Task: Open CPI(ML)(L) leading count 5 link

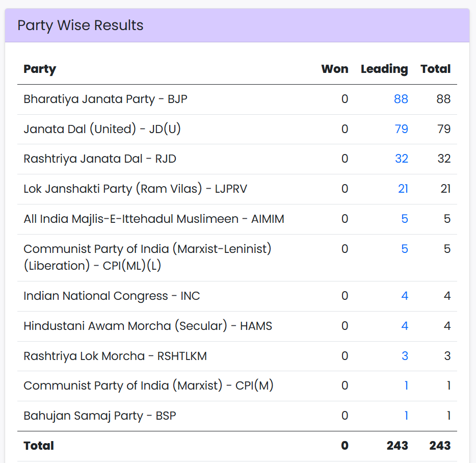Action: [405, 249]
